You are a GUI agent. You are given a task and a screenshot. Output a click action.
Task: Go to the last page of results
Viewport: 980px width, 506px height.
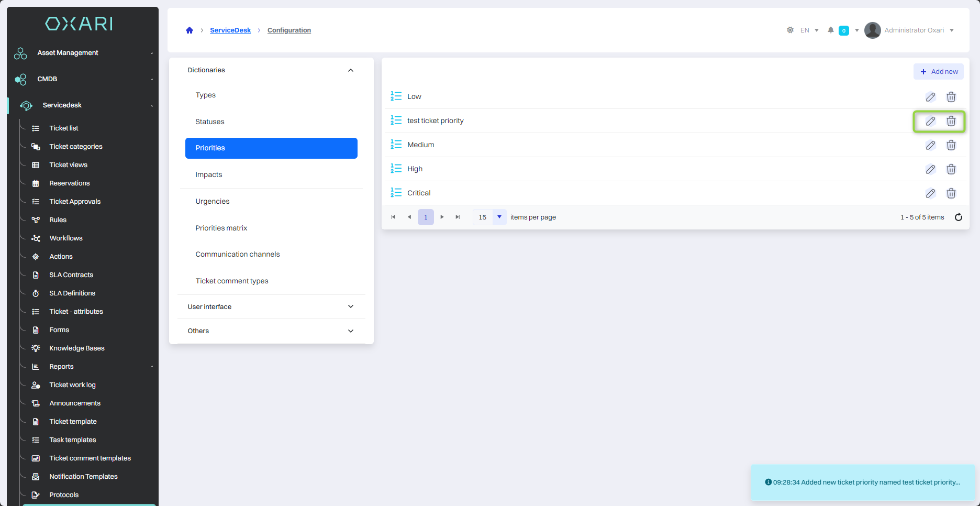coord(458,217)
